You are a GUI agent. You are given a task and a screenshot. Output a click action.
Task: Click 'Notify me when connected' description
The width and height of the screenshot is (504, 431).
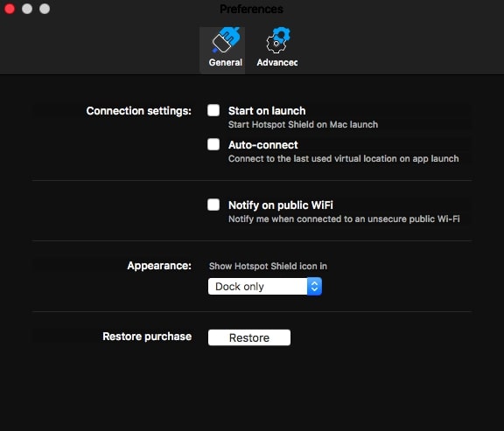pos(344,219)
